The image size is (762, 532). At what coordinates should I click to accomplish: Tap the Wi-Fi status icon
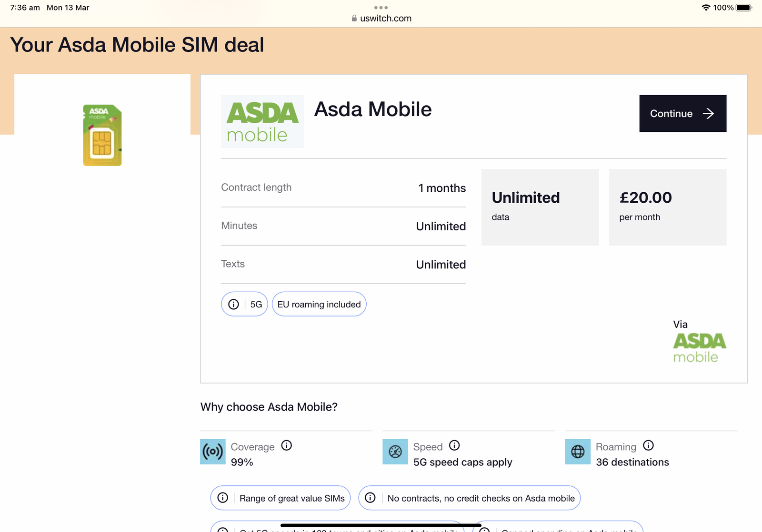[x=706, y=8]
